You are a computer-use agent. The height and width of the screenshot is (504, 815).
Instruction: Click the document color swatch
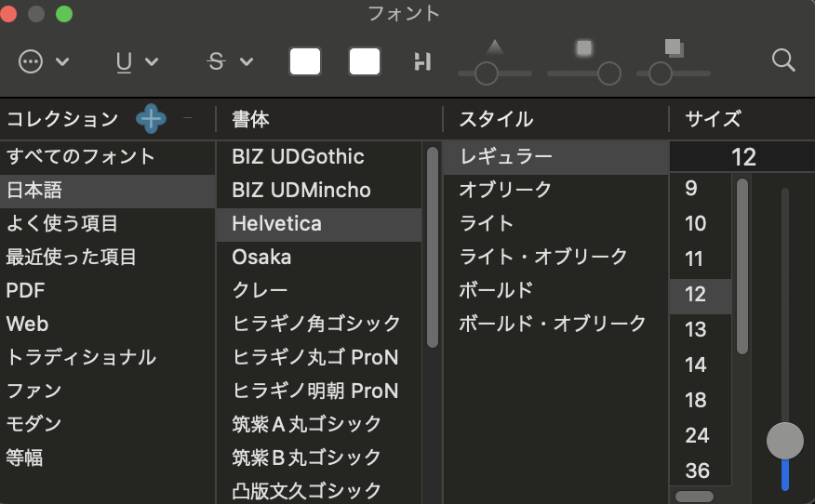(x=365, y=61)
